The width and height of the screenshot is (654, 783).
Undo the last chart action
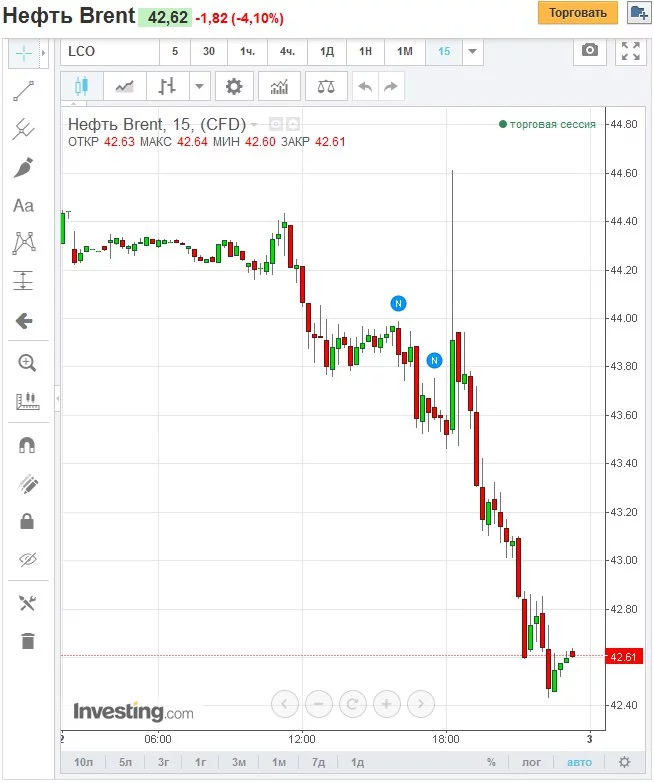365,86
